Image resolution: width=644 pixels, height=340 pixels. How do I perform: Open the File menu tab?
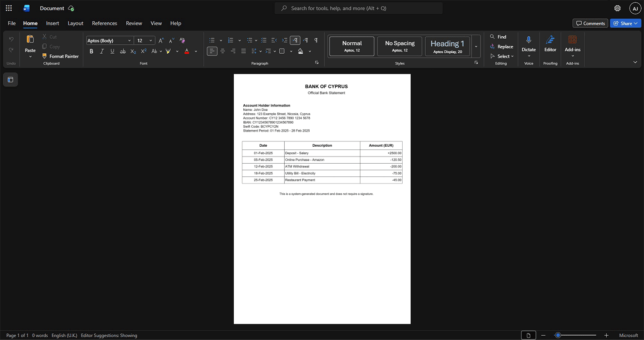(x=12, y=23)
